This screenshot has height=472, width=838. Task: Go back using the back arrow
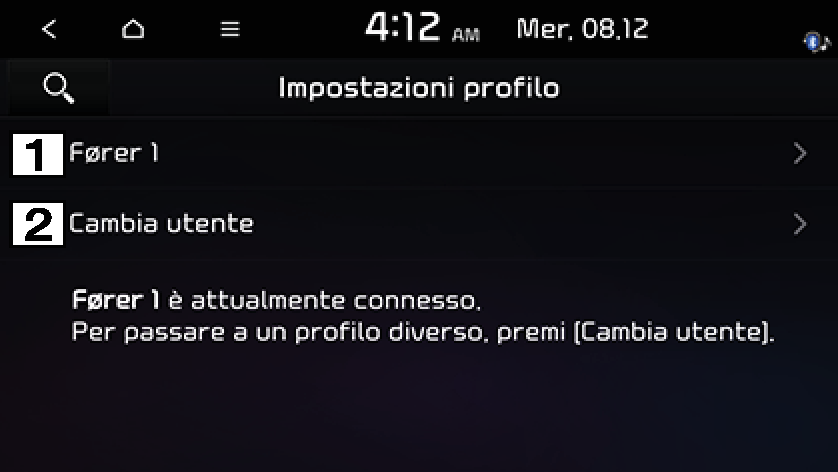click(49, 29)
